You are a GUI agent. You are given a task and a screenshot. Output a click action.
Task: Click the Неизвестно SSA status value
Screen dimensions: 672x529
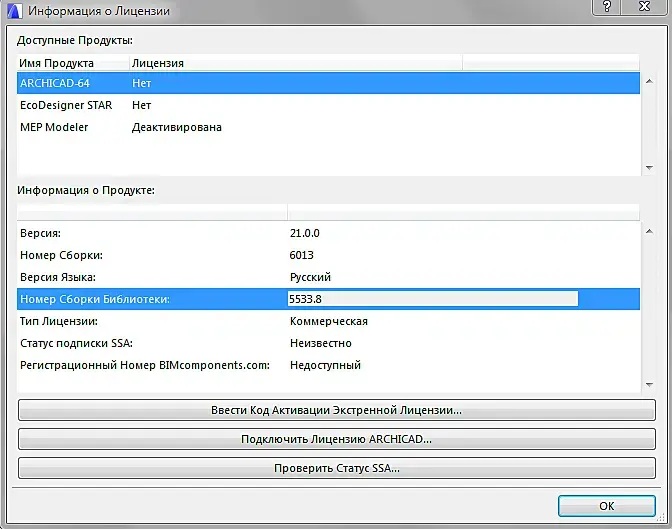[x=321, y=343]
